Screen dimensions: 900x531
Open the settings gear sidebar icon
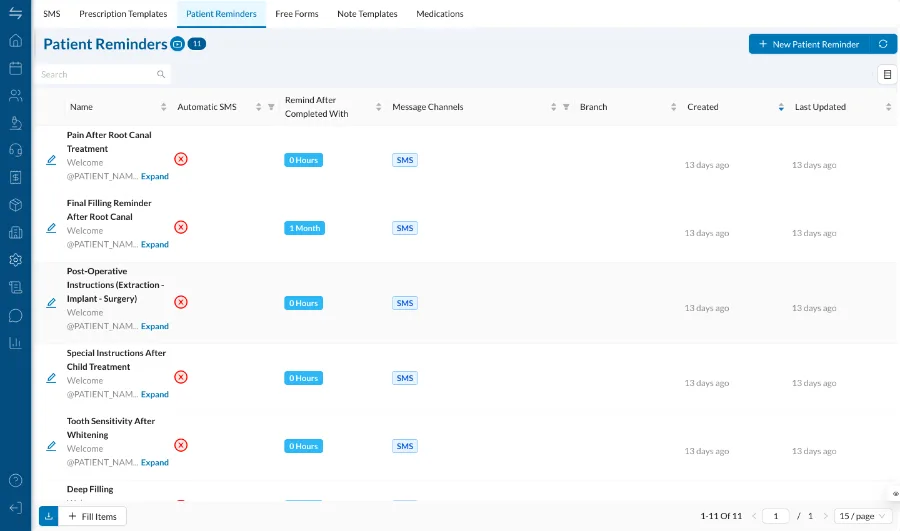15,259
